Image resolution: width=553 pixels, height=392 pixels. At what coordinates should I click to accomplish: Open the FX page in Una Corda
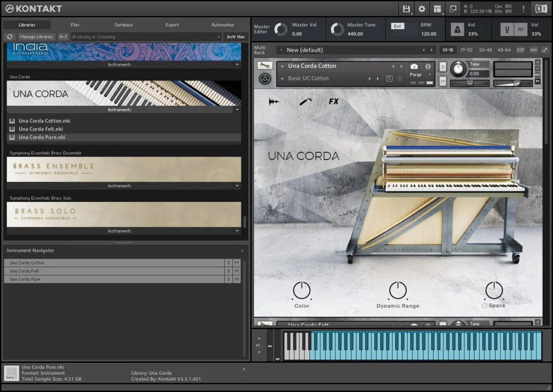tap(334, 102)
